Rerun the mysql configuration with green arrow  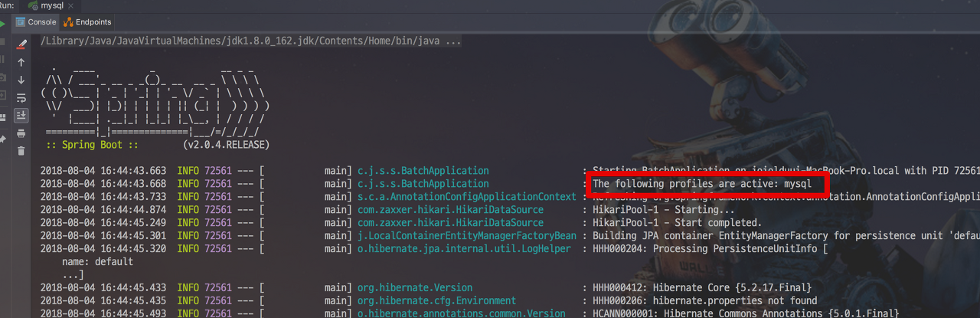[x=3, y=24]
